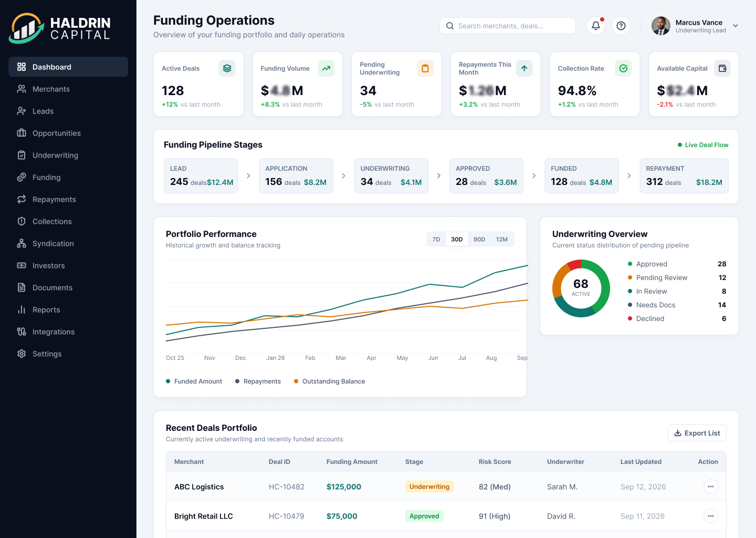This screenshot has width=756, height=538.
Task: Select the 7D time range
Action: point(436,239)
